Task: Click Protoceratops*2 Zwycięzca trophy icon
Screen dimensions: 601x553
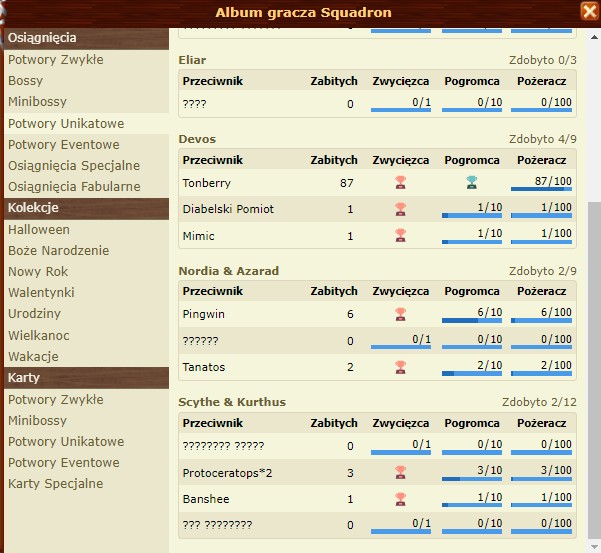Action: click(400, 472)
